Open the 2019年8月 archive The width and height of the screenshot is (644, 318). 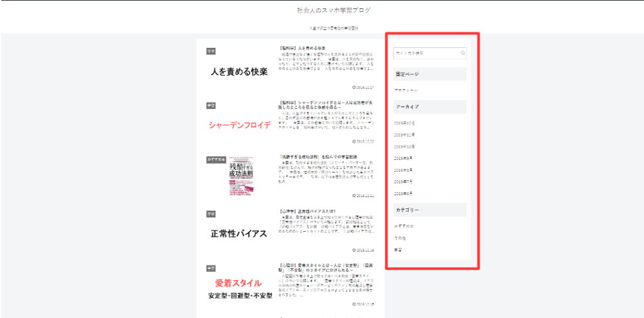click(x=403, y=170)
